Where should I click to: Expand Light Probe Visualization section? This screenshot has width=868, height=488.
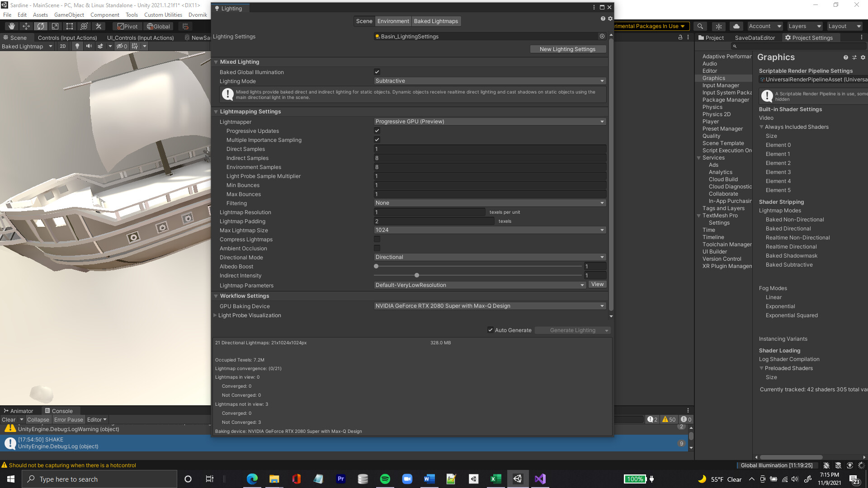[x=216, y=315]
